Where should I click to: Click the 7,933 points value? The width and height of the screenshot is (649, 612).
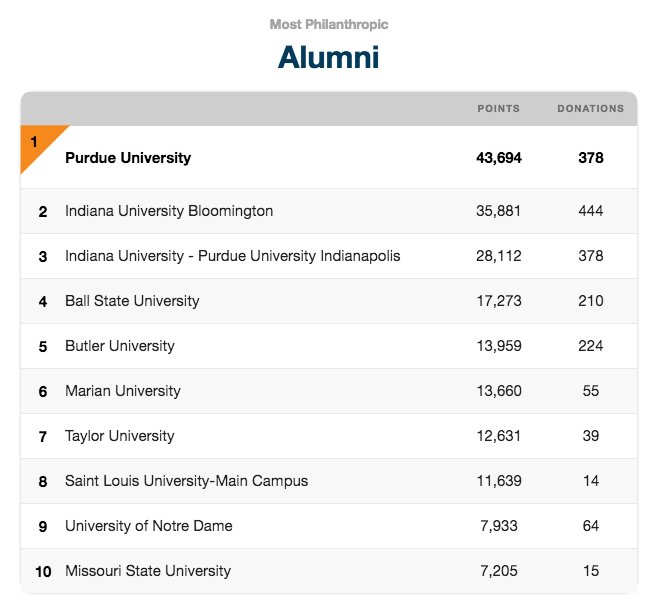[499, 526]
